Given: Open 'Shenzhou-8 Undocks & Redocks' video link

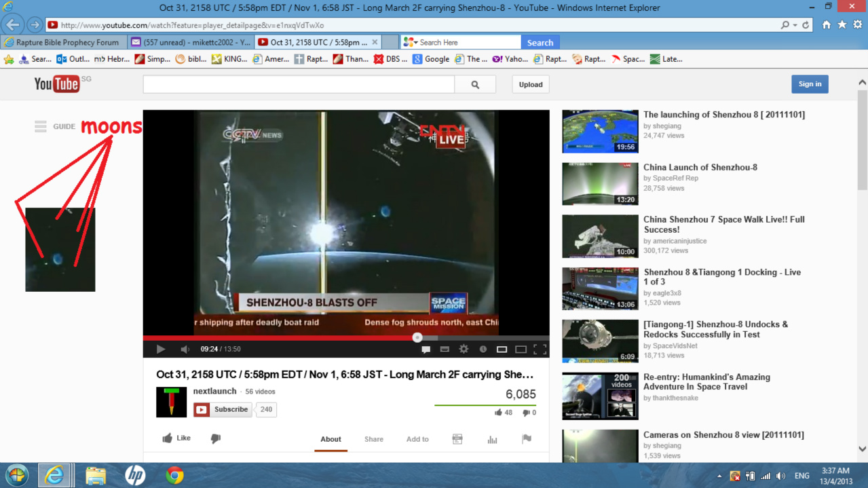Looking at the screenshot, I should 716,329.
